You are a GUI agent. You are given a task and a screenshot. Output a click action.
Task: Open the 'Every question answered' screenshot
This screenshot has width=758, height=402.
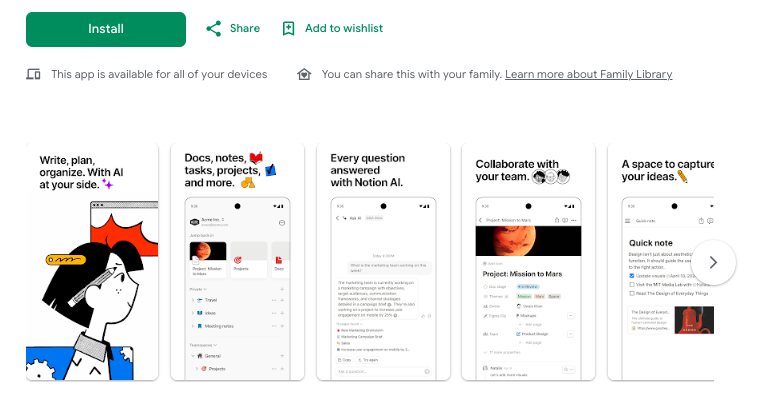click(383, 262)
